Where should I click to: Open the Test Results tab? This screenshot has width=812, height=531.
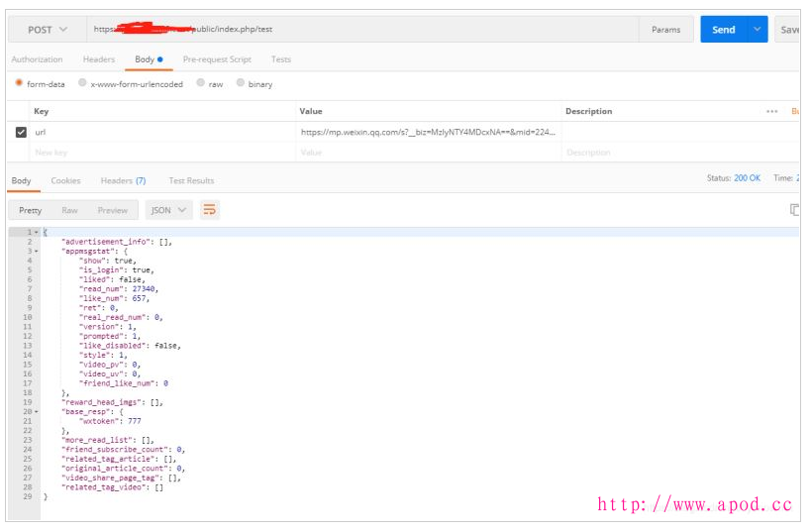191,181
